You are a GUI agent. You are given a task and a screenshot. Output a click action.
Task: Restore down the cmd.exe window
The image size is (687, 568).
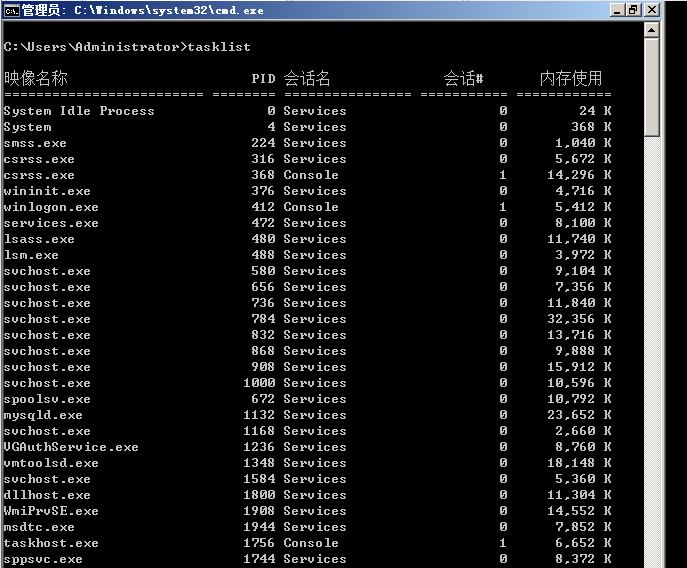(x=633, y=10)
